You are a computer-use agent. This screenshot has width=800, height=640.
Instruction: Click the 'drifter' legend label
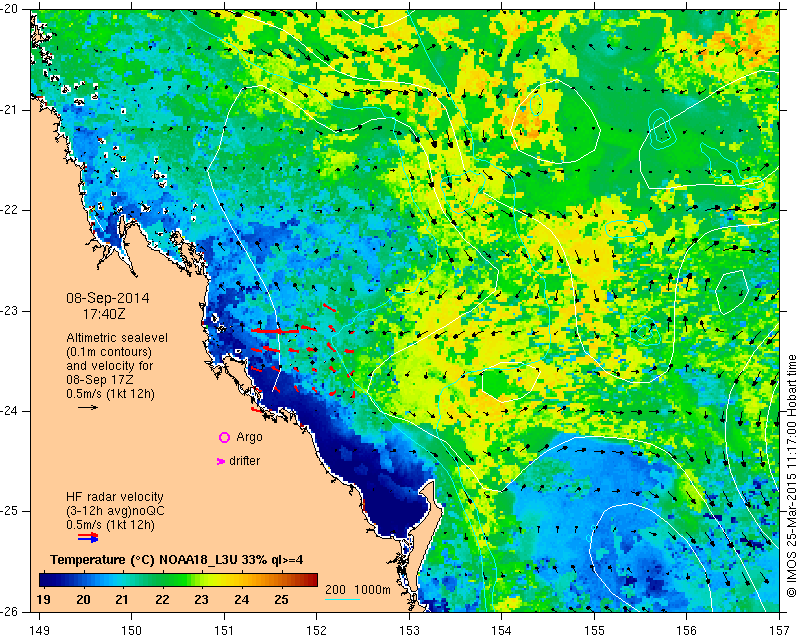click(x=244, y=461)
